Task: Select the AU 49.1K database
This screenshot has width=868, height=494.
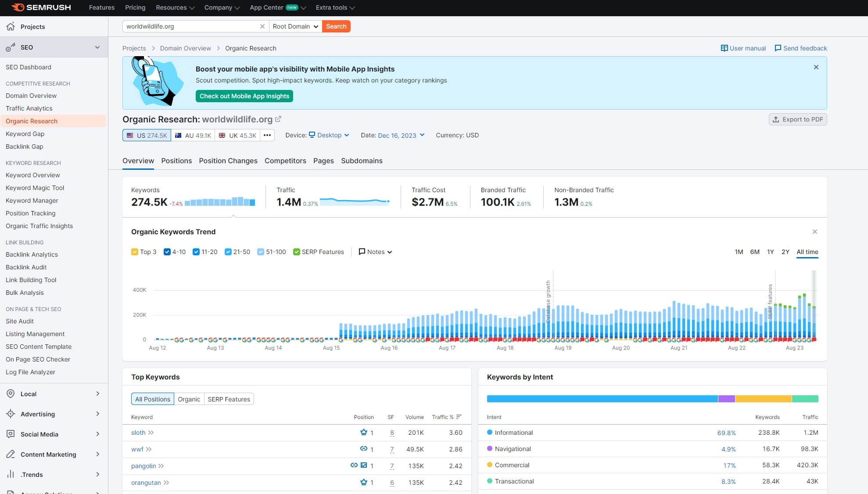Action: pyautogui.click(x=193, y=135)
